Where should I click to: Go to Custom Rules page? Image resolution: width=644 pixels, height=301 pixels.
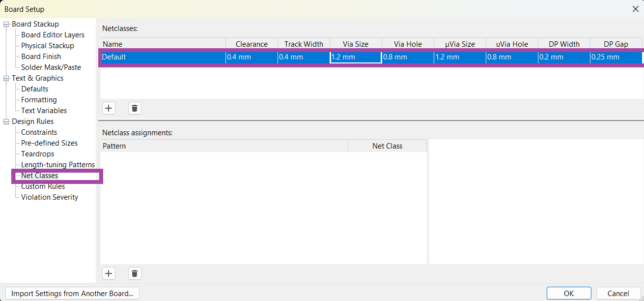tap(43, 186)
